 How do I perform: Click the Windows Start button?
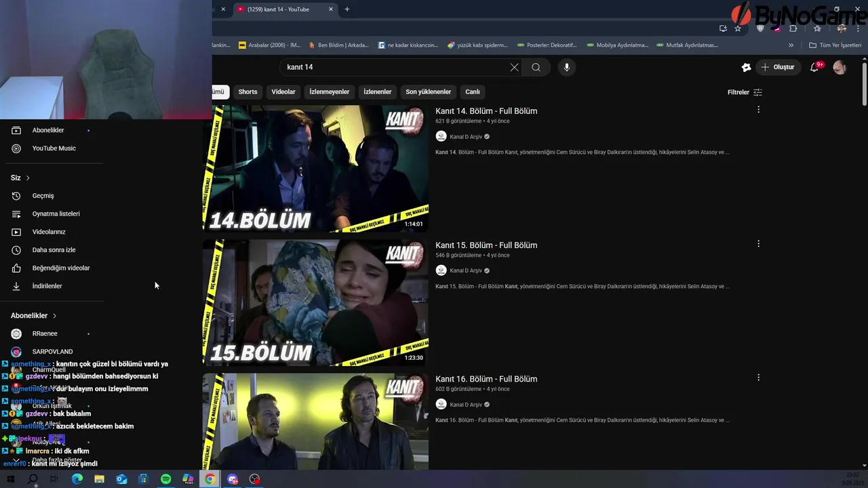[10, 479]
